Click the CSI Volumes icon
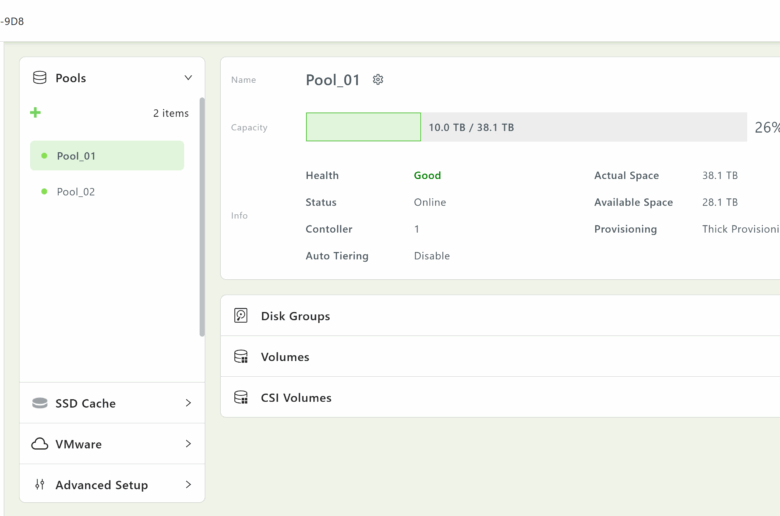The height and width of the screenshot is (516, 780). pyautogui.click(x=241, y=398)
